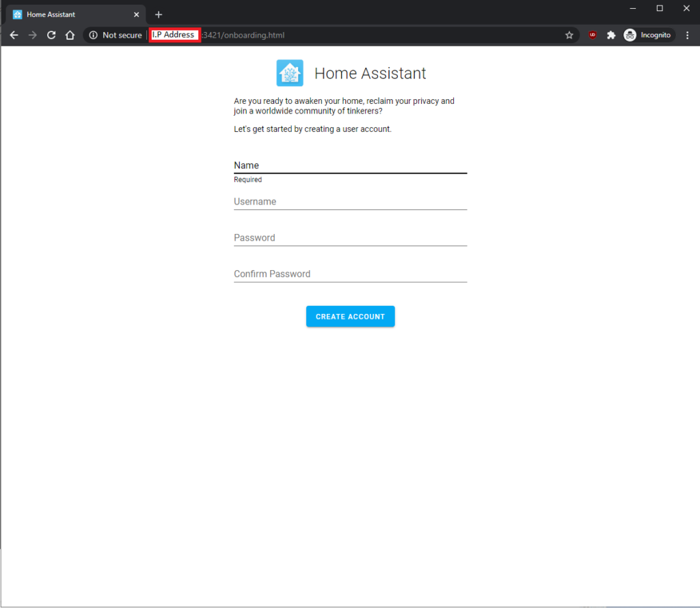Focus the Name input field

[351, 166]
